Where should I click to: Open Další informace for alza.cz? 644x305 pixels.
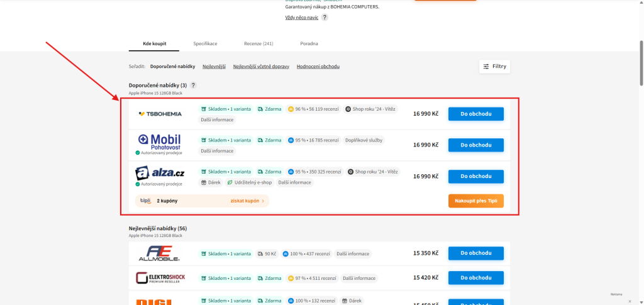coord(294,182)
